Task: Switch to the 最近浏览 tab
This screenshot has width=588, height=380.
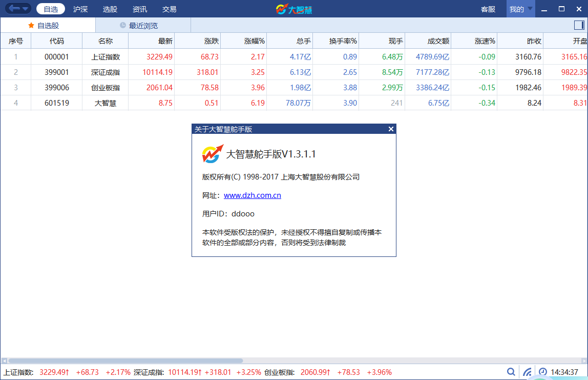Action: (143, 25)
